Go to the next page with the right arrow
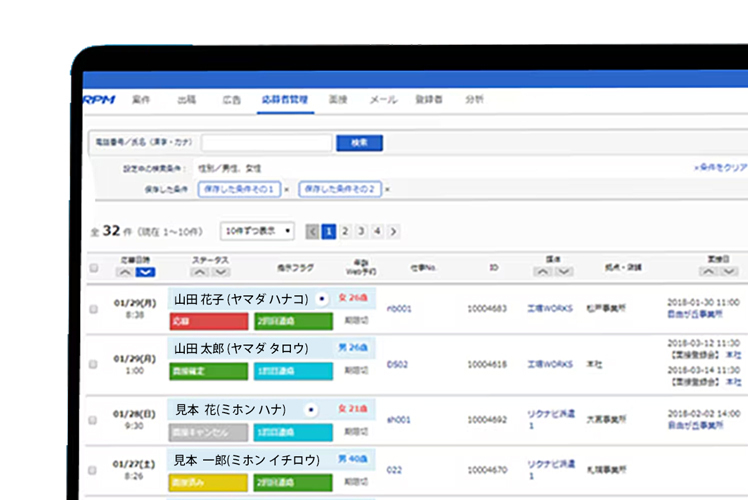 coord(393,231)
